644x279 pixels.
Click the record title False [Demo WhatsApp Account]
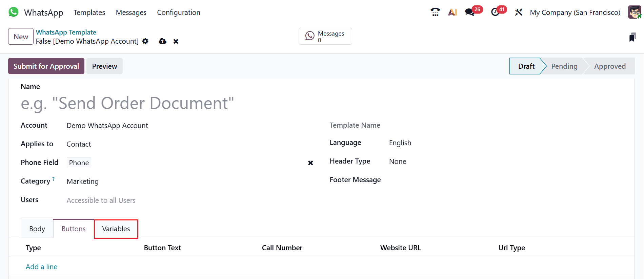pyautogui.click(x=87, y=41)
